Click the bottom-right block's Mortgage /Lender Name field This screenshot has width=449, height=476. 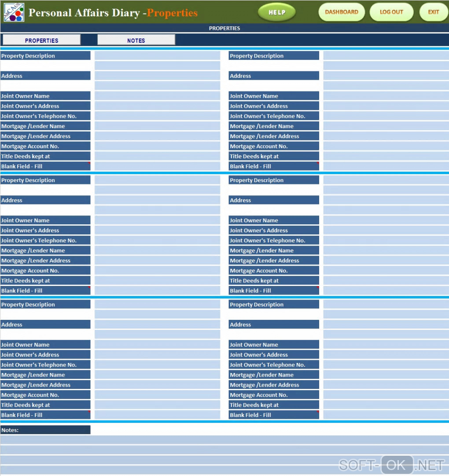pos(386,375)
